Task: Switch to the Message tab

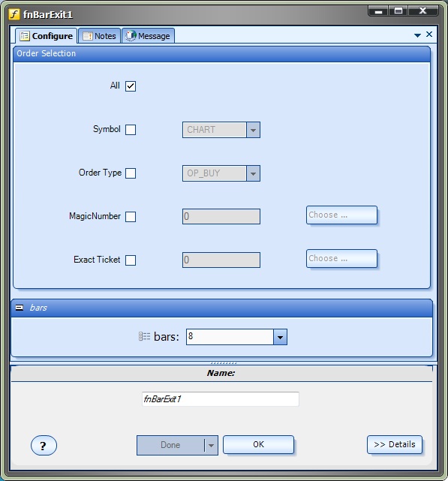Action: tap(149, 36)
